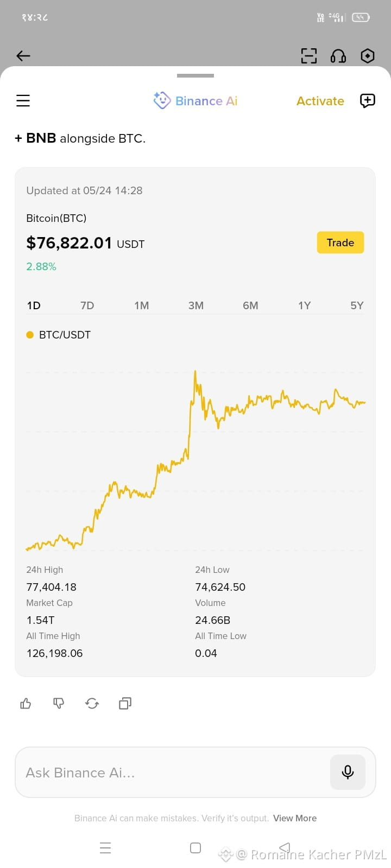Open the QR scan icon
This screenshot has height=868, width=391.
click(x=309, y=56)
